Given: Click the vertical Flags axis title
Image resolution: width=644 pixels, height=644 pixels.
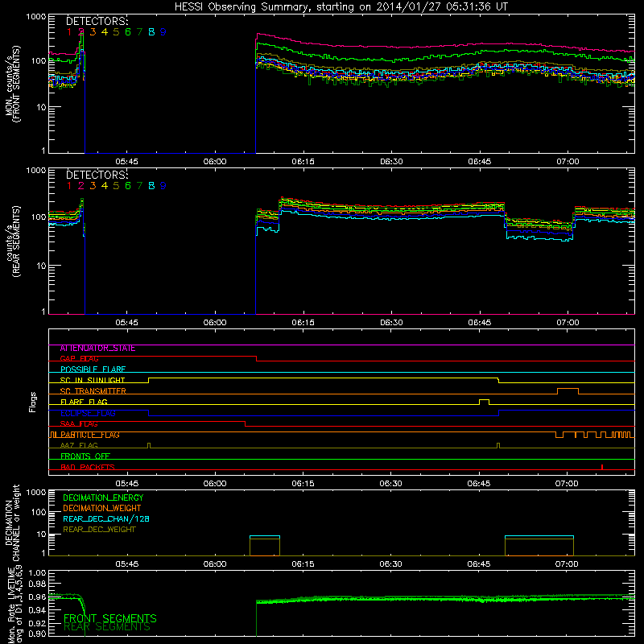Looking at the screenshot, I should tap(33, 402).
